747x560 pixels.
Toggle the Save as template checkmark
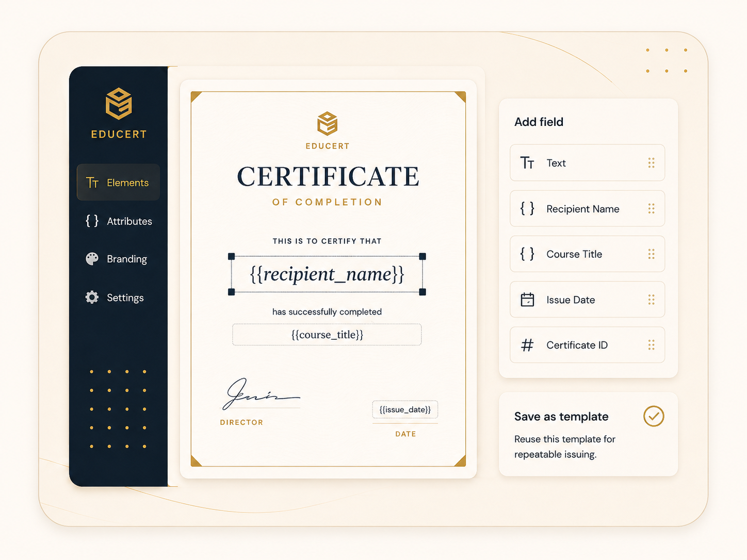coord(654,416)
